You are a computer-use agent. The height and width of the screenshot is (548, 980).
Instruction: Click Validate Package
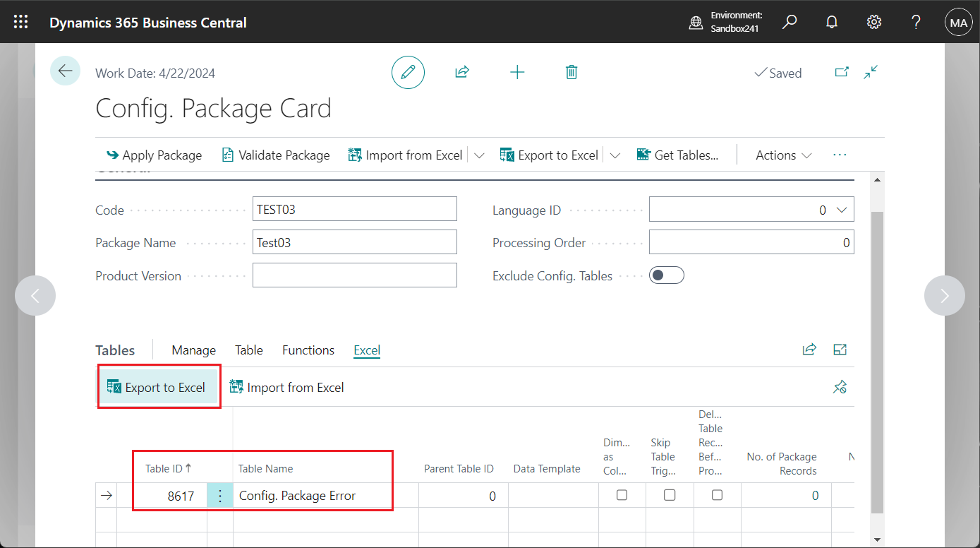click(x=275, y=155)
